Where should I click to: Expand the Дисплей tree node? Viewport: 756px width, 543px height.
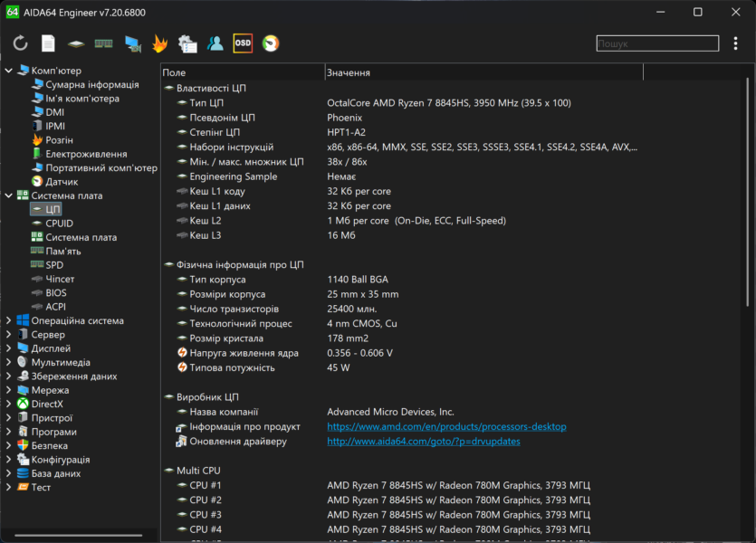[9, 348]
